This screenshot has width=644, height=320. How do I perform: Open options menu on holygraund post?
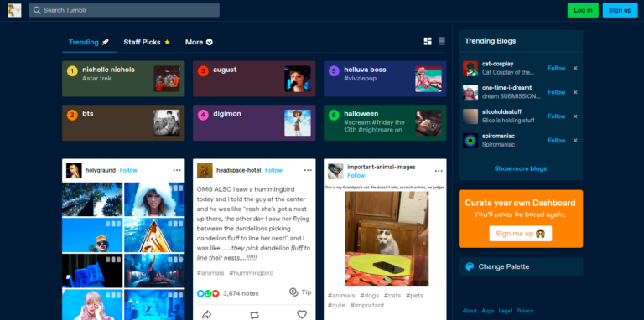pyautogui.click(x=177, y=170)
